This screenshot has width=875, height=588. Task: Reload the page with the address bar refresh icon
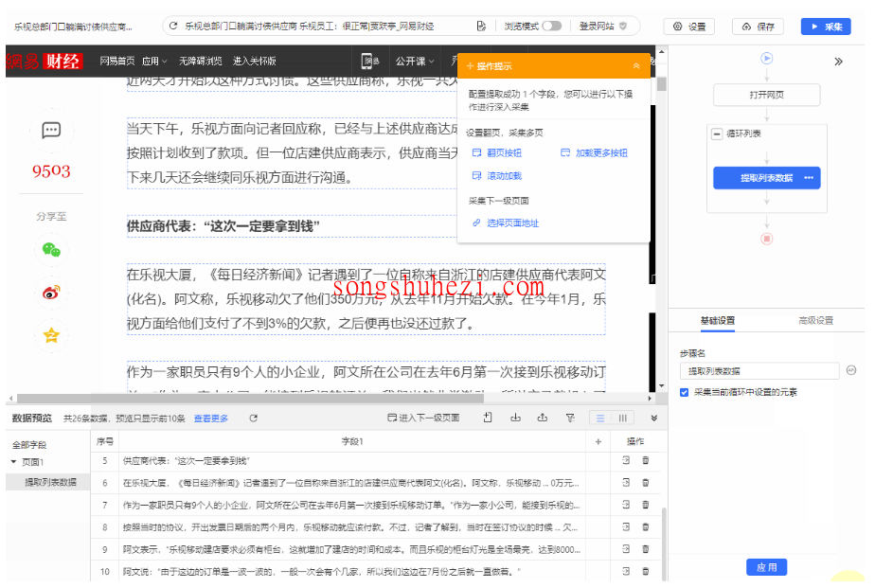pyautogui.click(x=173, y=27)
